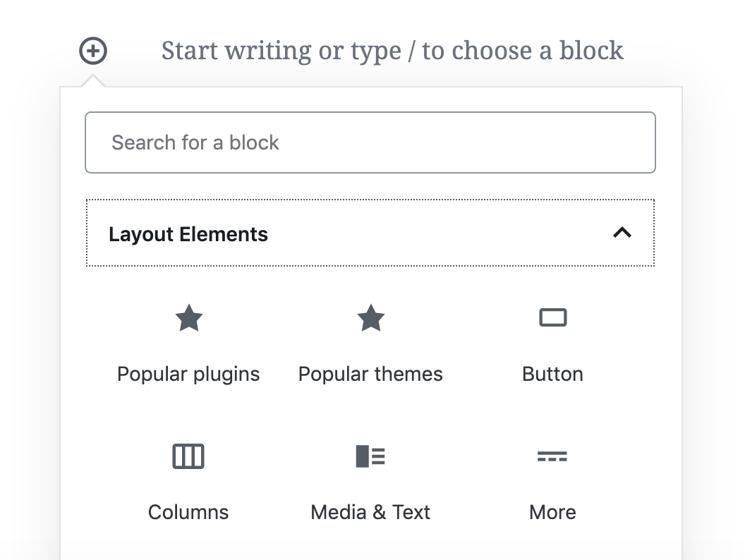The height and width of the screenshot is (560, 745).
Task: Click the Layout Elements heading text
Action: (x=188, y=234)
